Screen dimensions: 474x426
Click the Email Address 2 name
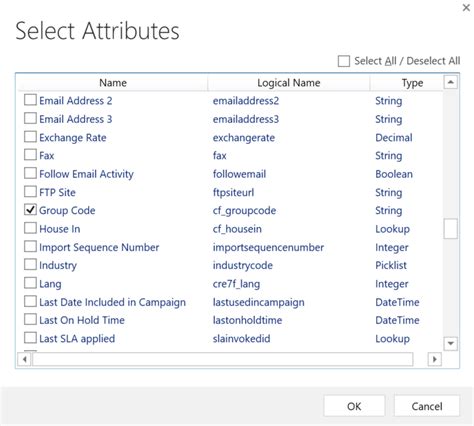76,101
